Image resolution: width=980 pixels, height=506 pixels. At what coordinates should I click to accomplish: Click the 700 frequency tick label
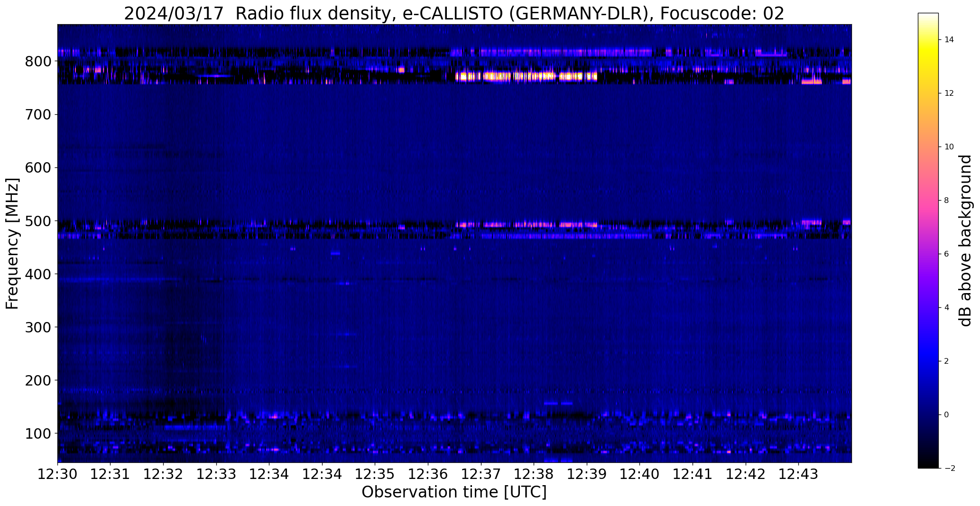38,115
